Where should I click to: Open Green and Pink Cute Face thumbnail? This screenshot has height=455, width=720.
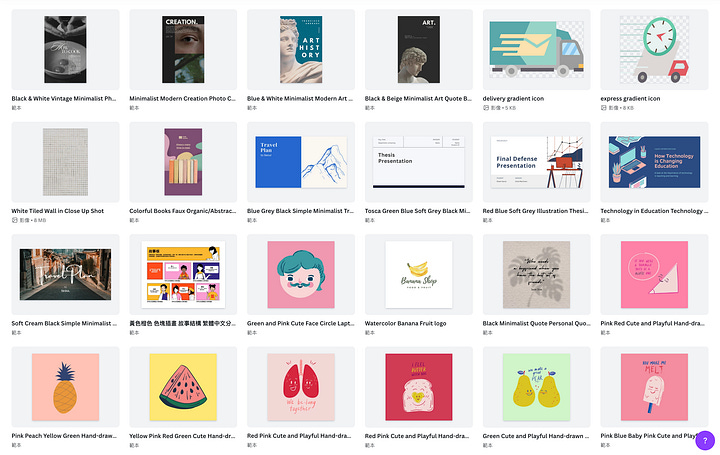[301, 275]
